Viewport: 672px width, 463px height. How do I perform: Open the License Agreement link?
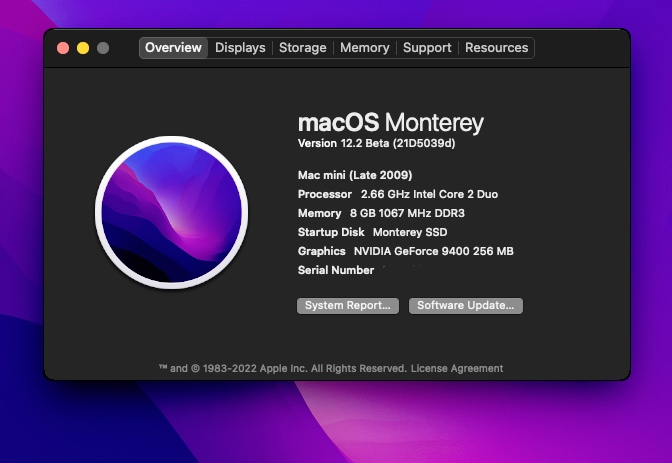point(457,368)
